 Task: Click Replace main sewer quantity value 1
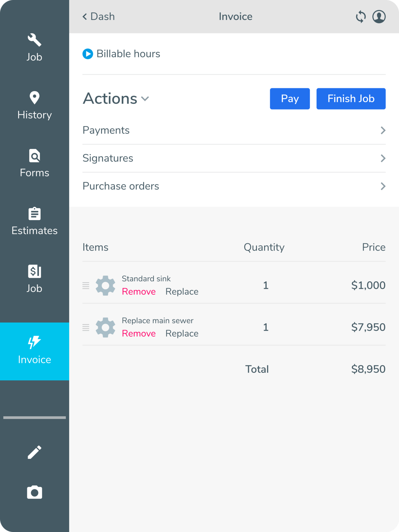point(266,327)
